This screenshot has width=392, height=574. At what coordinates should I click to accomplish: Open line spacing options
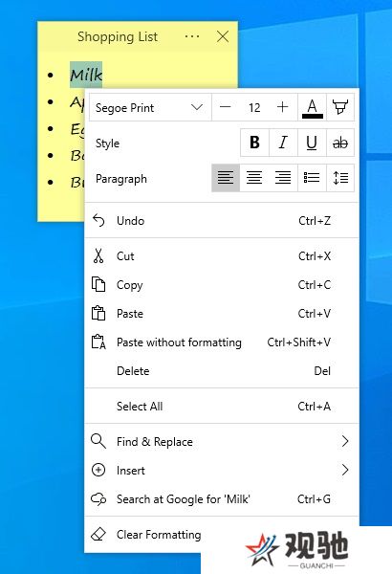point(340,178)
